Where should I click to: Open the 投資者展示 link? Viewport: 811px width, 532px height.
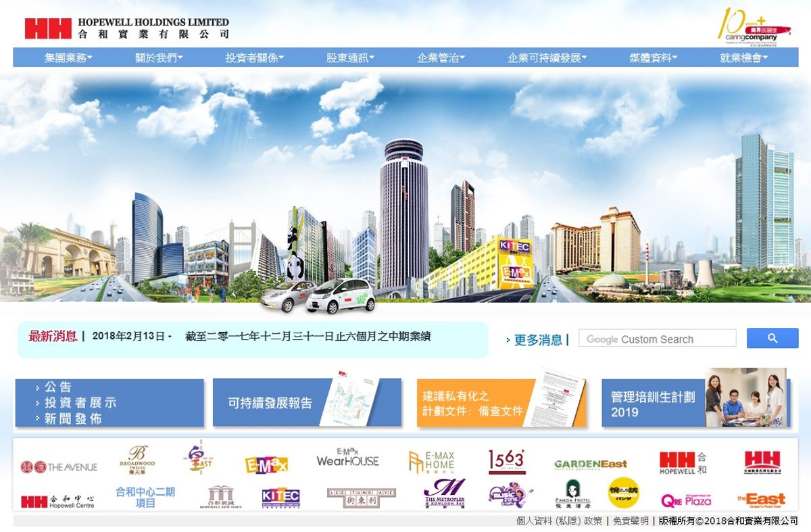(x=80, y=403)
